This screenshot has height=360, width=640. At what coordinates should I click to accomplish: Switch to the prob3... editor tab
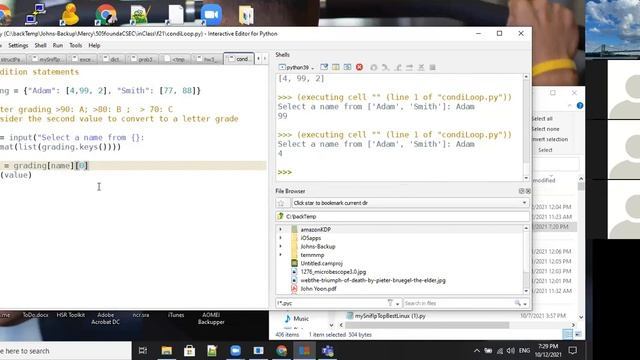click(142, 59)
